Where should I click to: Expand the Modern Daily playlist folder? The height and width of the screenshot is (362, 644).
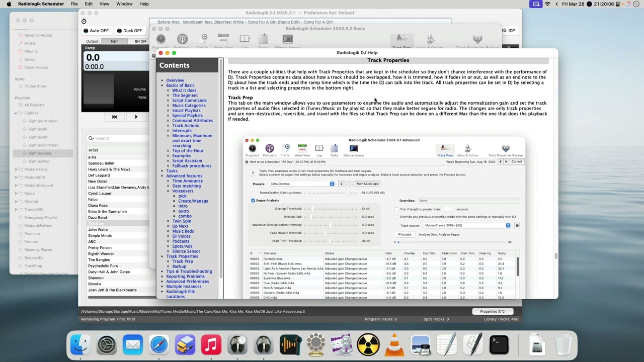[x=16, y=169]
